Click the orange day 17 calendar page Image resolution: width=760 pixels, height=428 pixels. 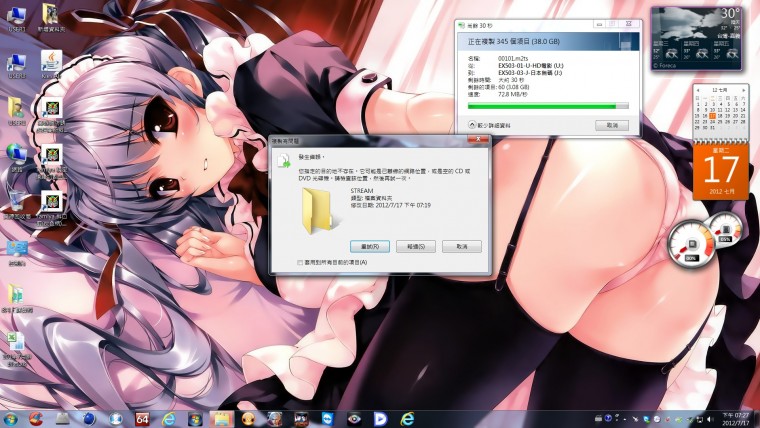click(721, 171)
